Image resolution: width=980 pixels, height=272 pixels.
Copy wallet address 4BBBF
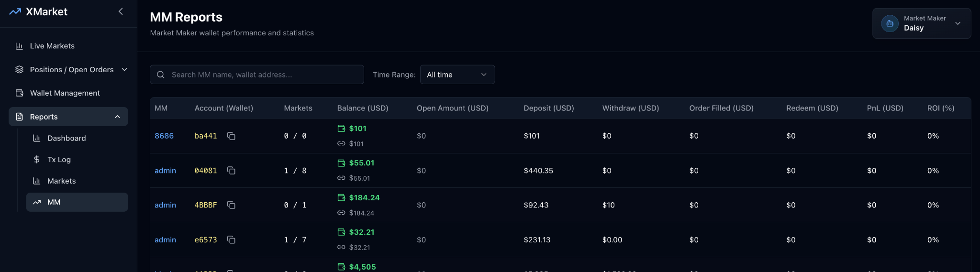[231, 205]
